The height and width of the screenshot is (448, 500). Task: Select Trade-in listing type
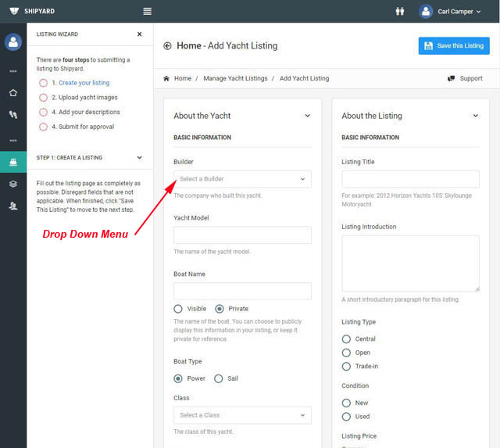[347, 367]
